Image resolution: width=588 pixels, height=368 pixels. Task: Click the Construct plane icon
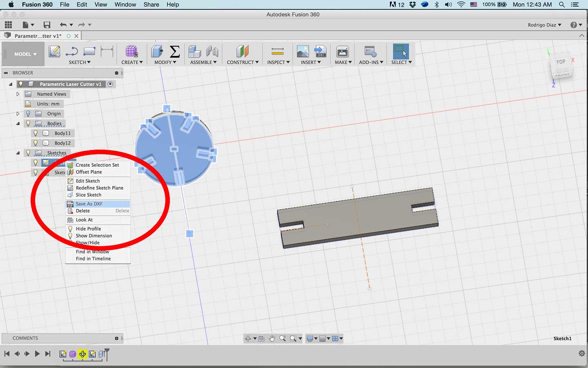(242, 52)
